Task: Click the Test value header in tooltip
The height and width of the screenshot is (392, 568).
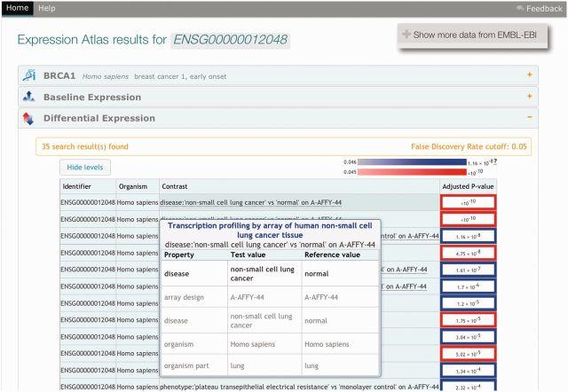Action: coord(248,255)
